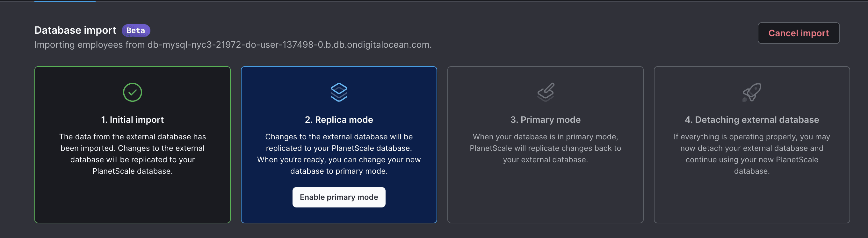Click the empty area of the Initial import card
868x238 pixels.
click(133, 200)
